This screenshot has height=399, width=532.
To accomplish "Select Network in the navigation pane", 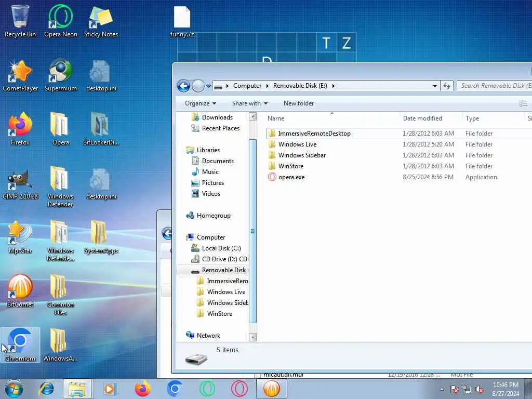I will tap(208, 336).
